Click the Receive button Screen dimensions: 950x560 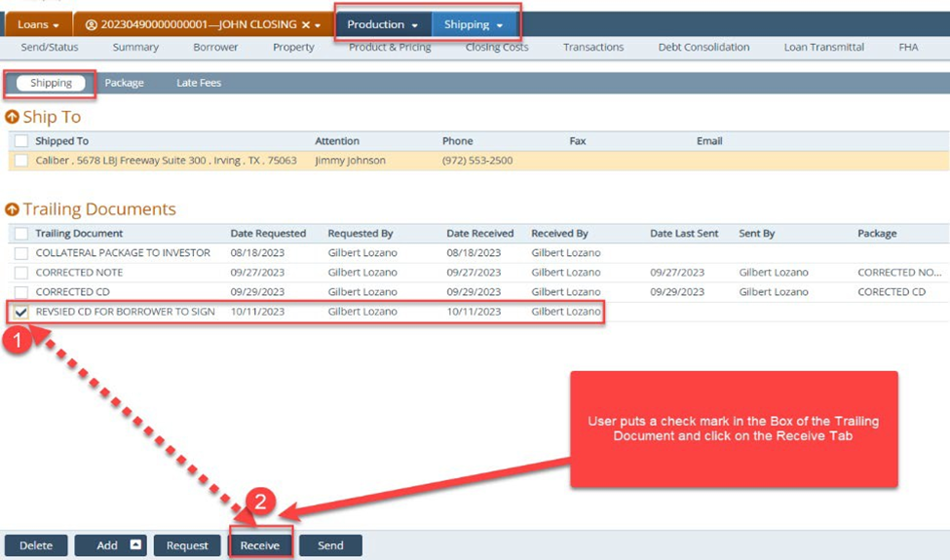[x=260, y=544]
